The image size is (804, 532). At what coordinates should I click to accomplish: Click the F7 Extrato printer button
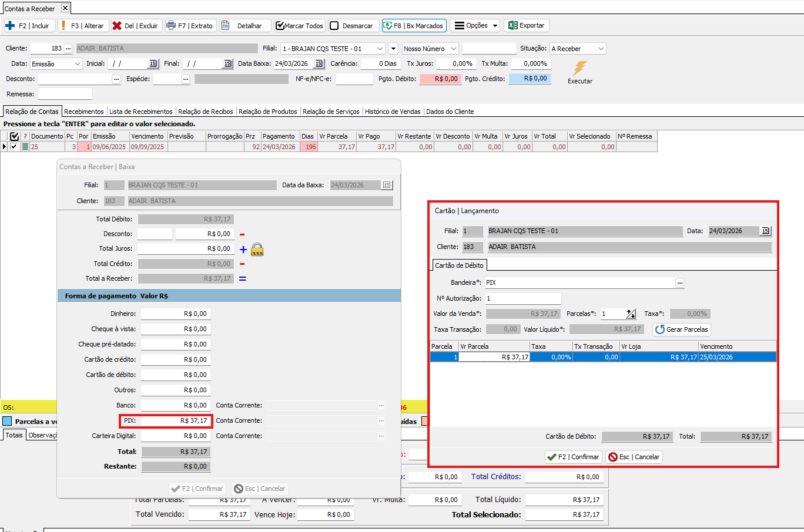coord(190,26)
